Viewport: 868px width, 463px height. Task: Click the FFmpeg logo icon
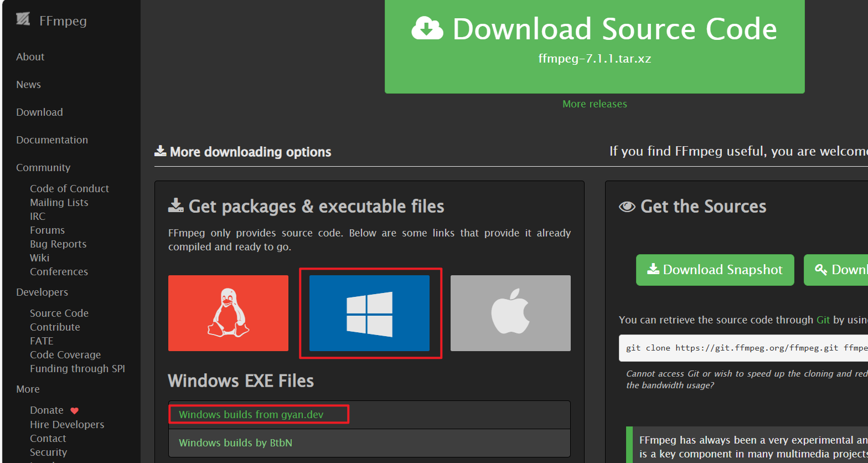tap(23, 19)
